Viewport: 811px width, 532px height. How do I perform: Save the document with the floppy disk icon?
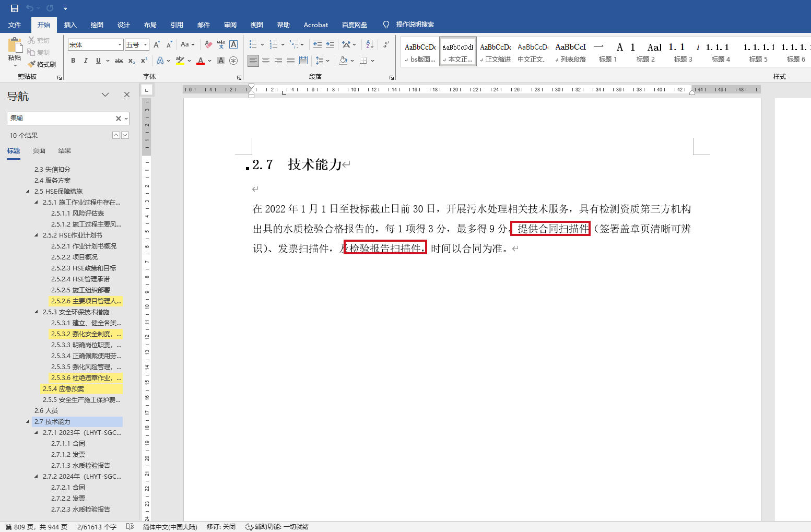click(x=15, y=8)
